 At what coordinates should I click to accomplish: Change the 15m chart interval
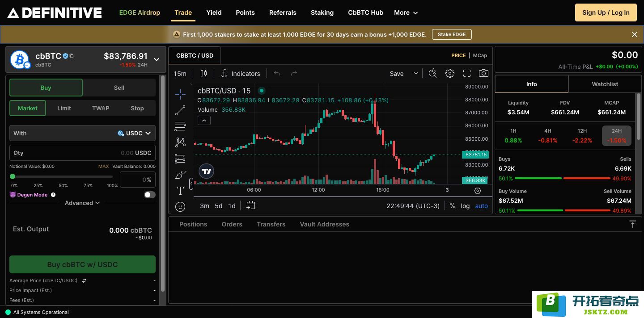pos(180,73)
